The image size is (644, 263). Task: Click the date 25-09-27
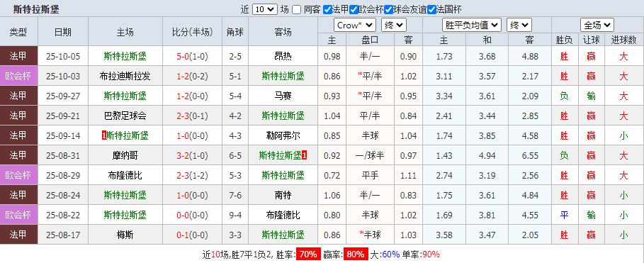pyautogui.click(x=63, y=96)
